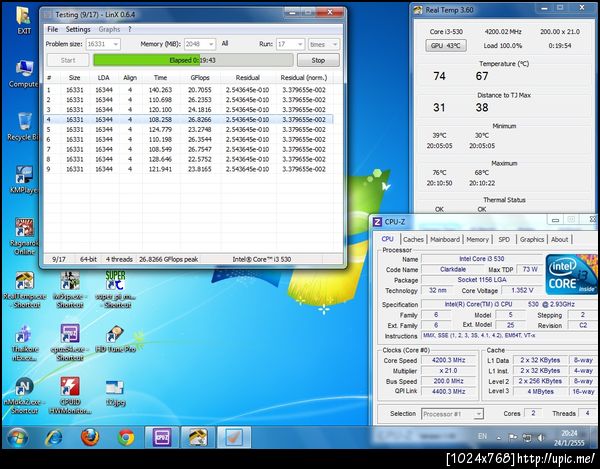Switch to CPU-Z taskbar button
This screenshot has width=600, height=469.
[x=161, y=437]
